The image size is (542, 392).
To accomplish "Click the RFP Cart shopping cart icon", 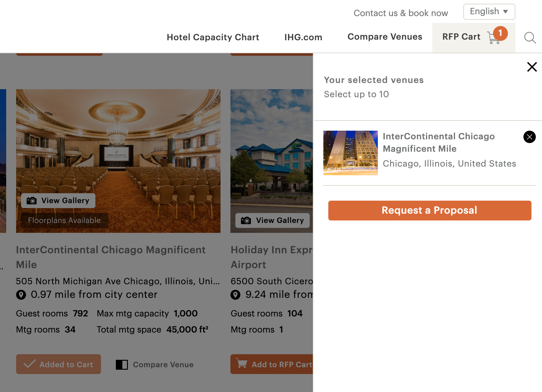I will tap(493, 38).
